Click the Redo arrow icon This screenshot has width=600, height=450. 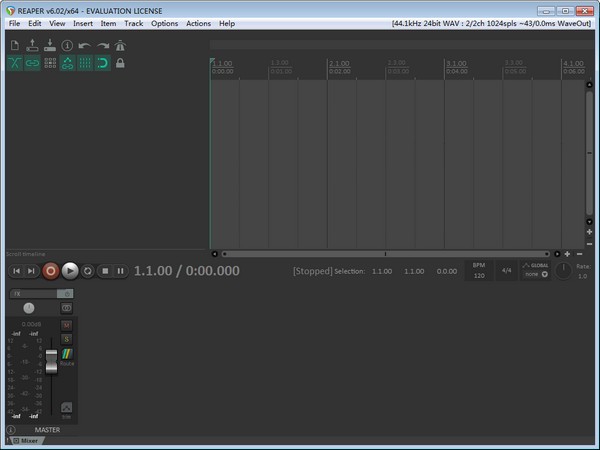click(102, 45)
